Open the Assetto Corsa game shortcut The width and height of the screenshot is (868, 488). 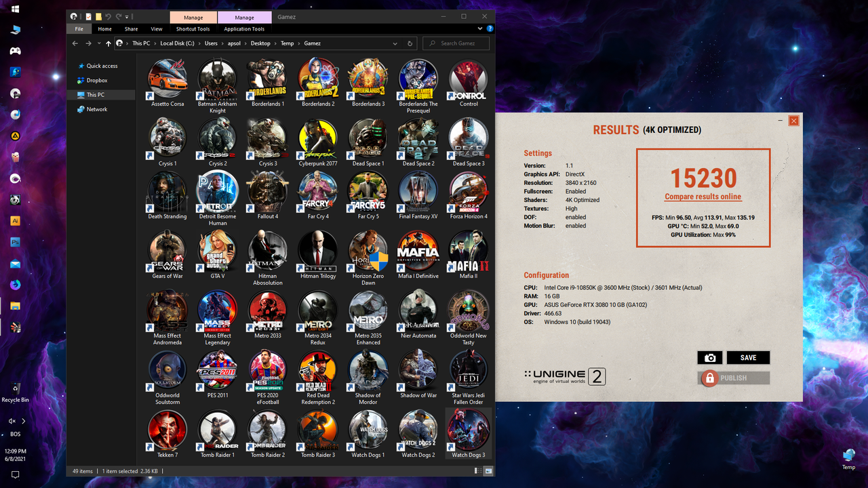coord(167,83)
